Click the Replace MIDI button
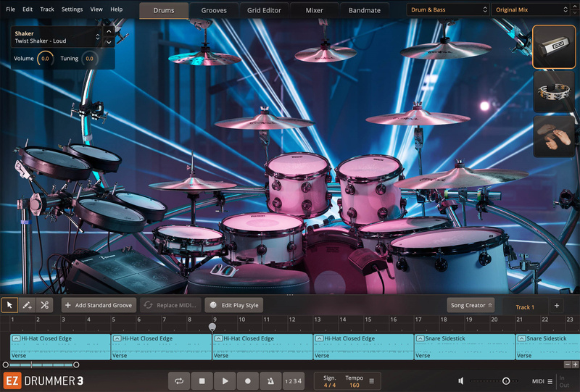 pyautogui.click(x=170, y=306)
